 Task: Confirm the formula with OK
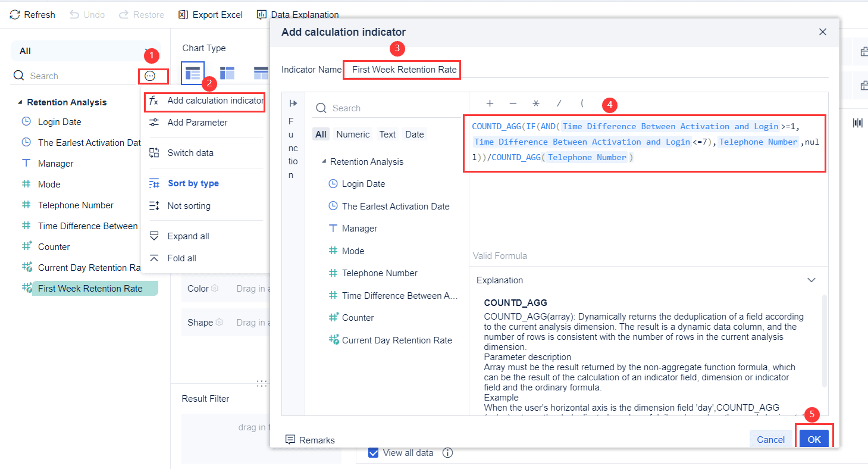[814, 439]
